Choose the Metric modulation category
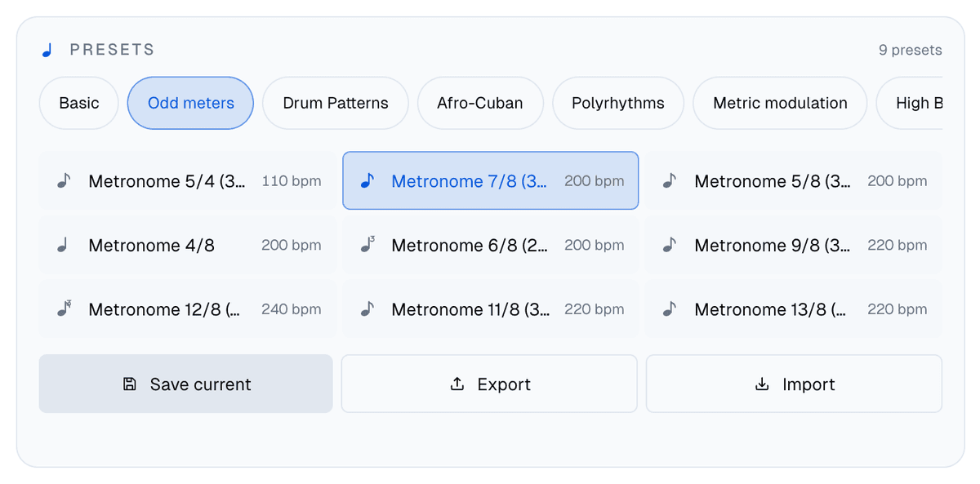The width and height of the screenshot is (980, 484). pyautogui.click(x=780, y=103)
